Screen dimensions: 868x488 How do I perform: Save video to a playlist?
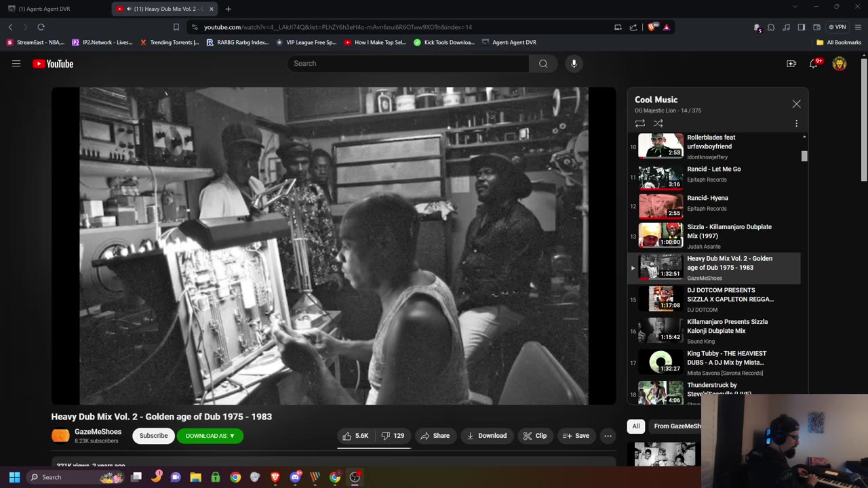coord(576,436)
